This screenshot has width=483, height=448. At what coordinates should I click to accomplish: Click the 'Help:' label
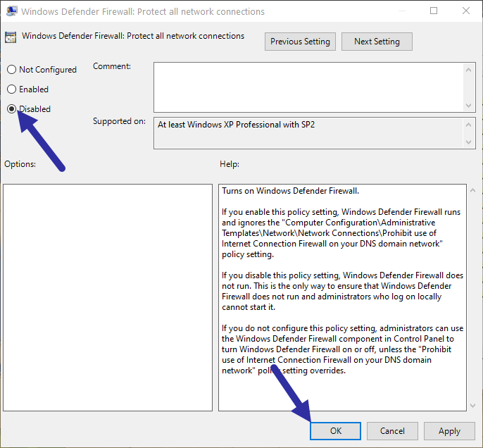[x=230, y=164]
